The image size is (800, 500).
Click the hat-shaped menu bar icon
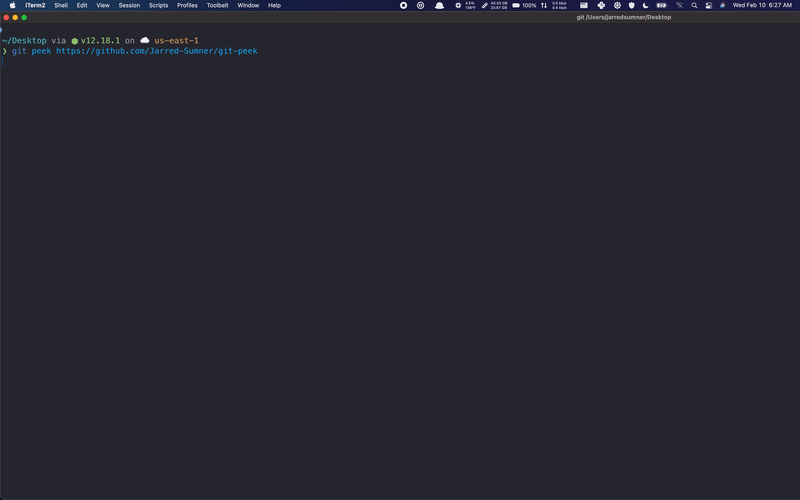439,5
